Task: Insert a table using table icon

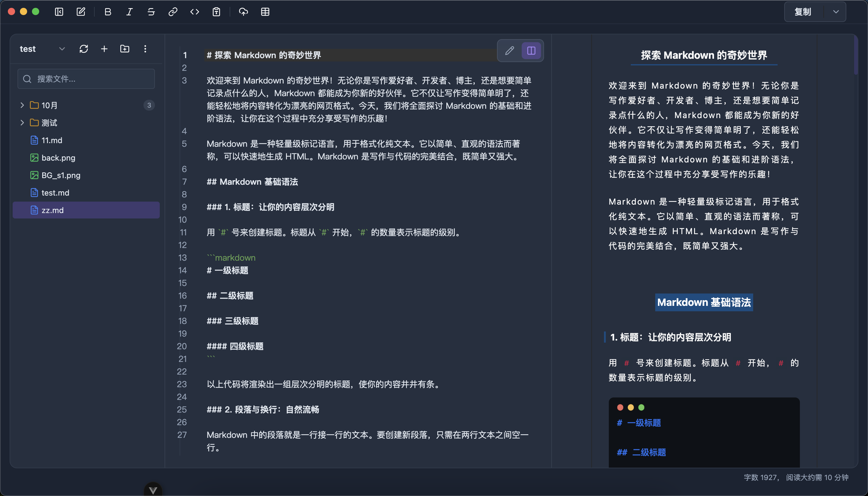Action: coord(265,12)
